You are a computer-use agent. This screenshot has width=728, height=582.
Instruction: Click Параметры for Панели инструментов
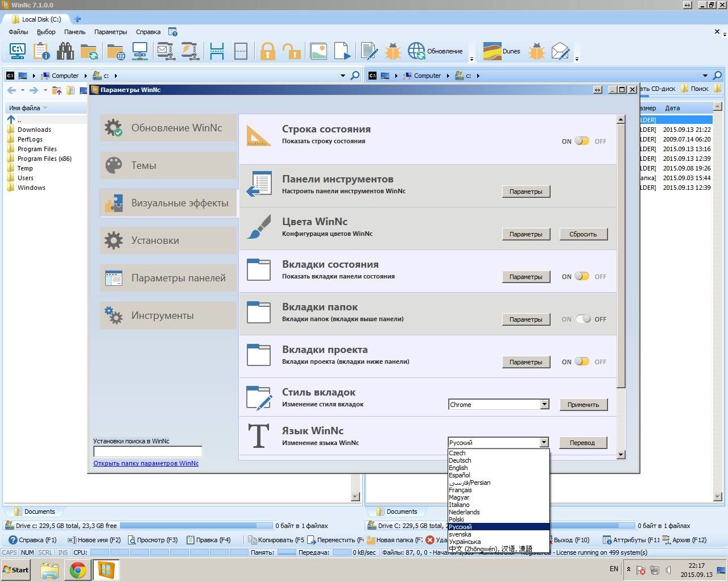pyautogui.click(x=526, y=192)
